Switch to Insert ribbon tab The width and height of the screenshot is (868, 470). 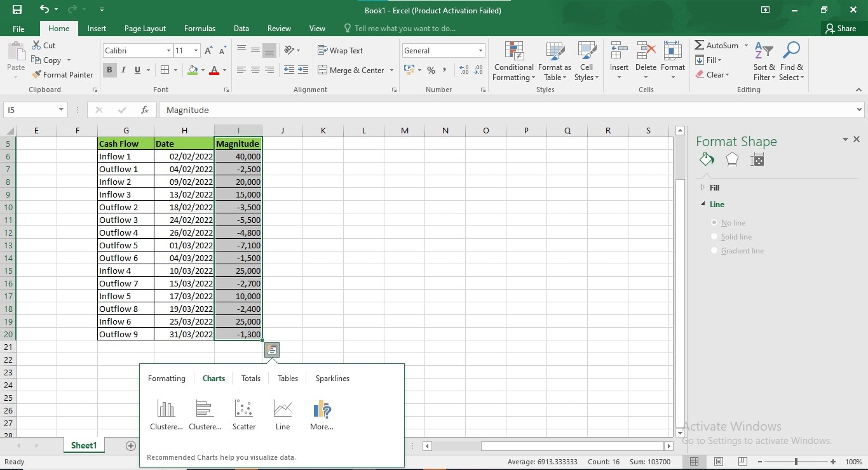pos(97,29)
